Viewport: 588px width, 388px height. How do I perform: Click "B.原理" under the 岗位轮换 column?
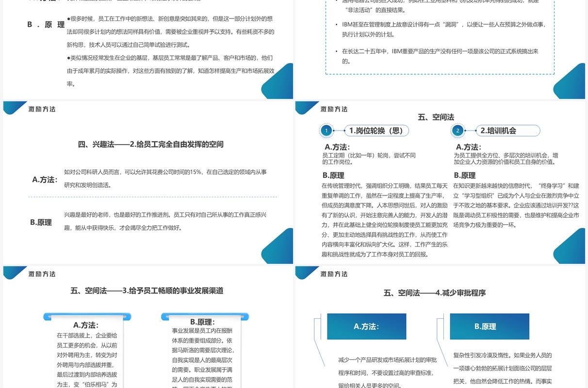coord(333,175)
